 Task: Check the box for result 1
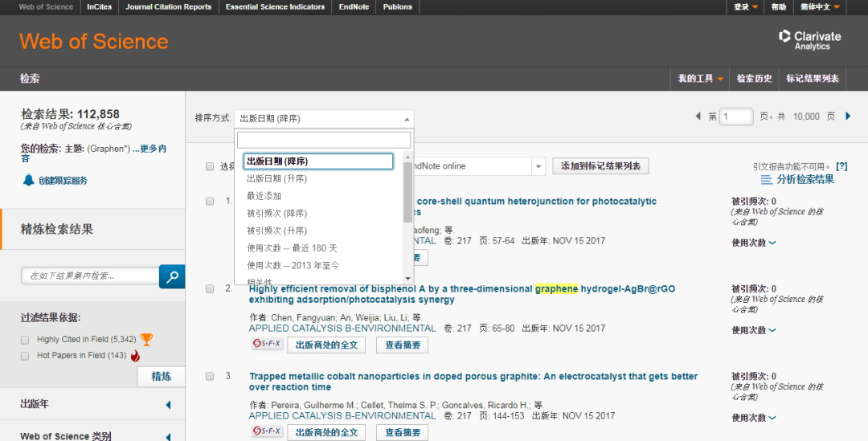tap(210, 202)
